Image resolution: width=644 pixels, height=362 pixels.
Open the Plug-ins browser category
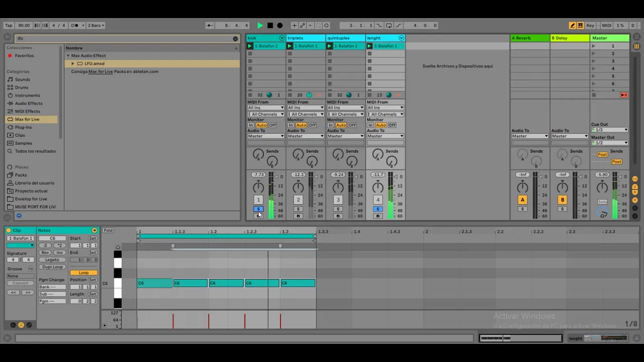pos(23,128)
